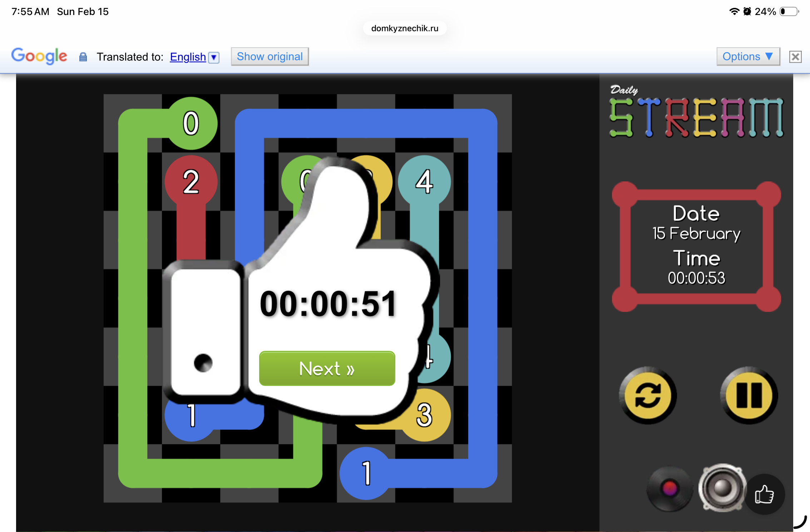Toggle music with the vinyl record icon
This screenshot has height=532, width=810.
tap(670, 488)
